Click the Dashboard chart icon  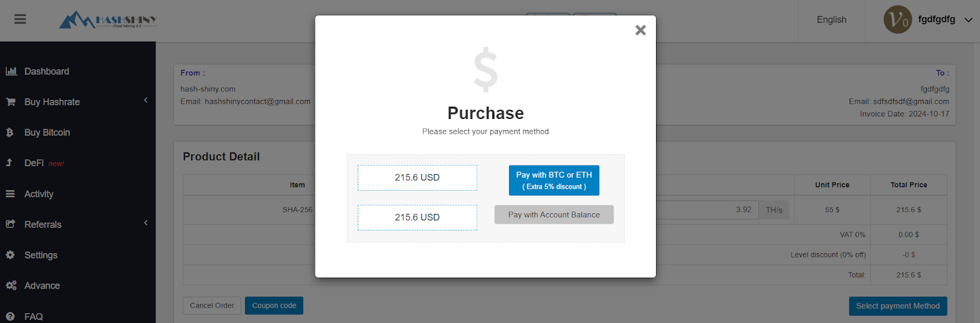11,71
